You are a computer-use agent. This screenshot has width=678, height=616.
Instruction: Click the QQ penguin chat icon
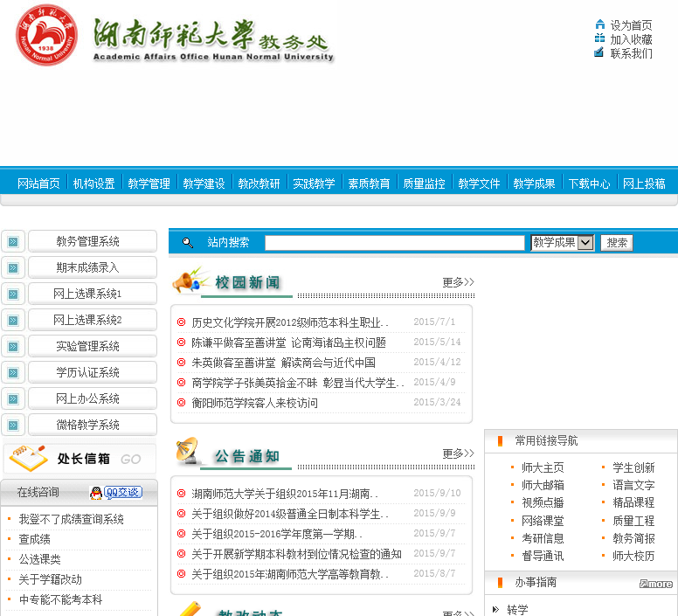96,493
